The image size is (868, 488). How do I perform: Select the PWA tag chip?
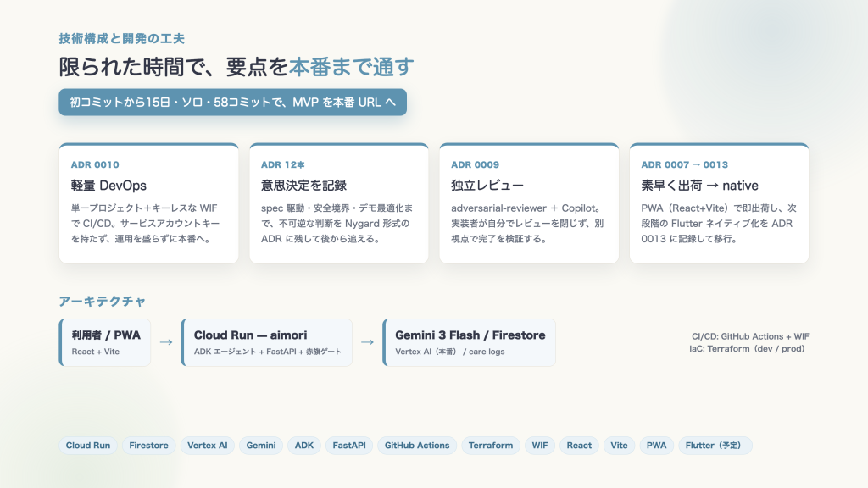(657, 446)
